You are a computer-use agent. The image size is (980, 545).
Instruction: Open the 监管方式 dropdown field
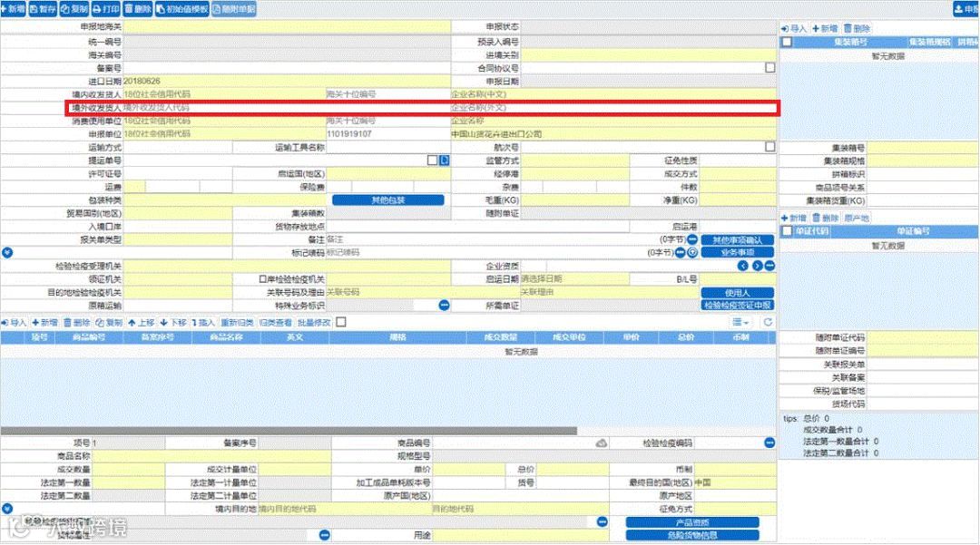point(575,161)
